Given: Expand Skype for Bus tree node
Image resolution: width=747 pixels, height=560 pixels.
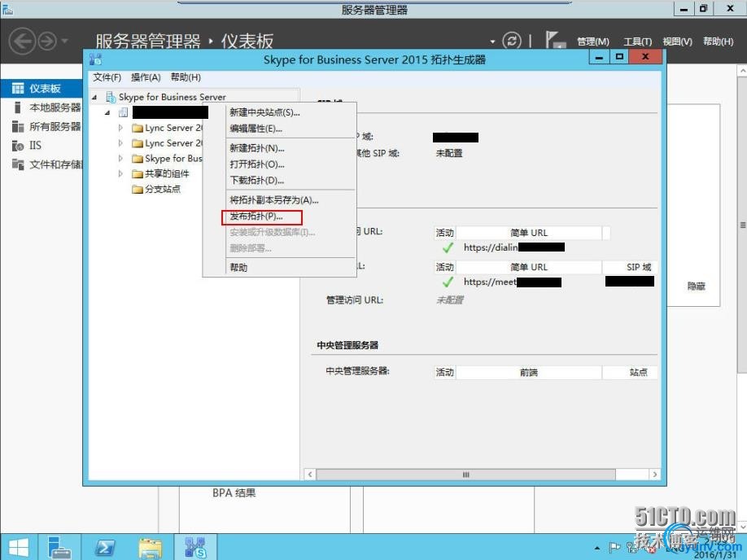Looking at the screenshot, I should click(x=120, y=158).
